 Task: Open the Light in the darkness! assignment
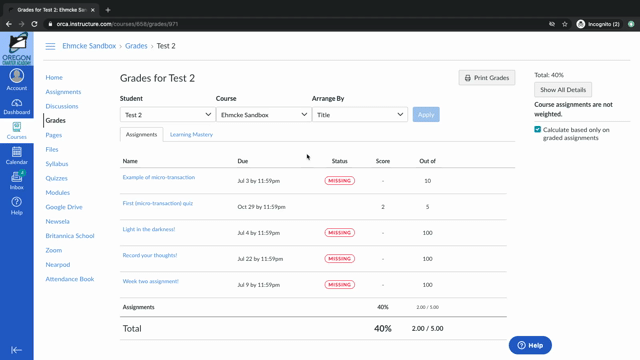click(x=149, y=229)
